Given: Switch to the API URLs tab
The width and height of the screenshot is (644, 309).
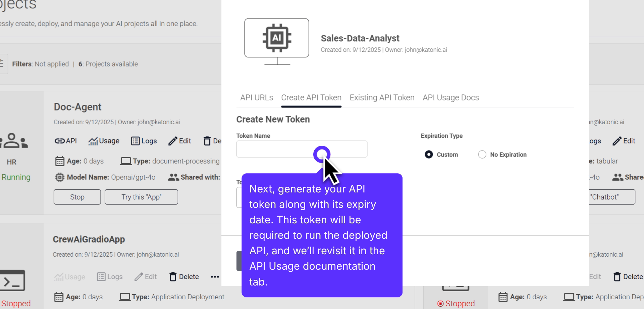Looking at the screenshot, I should [256, 97].
